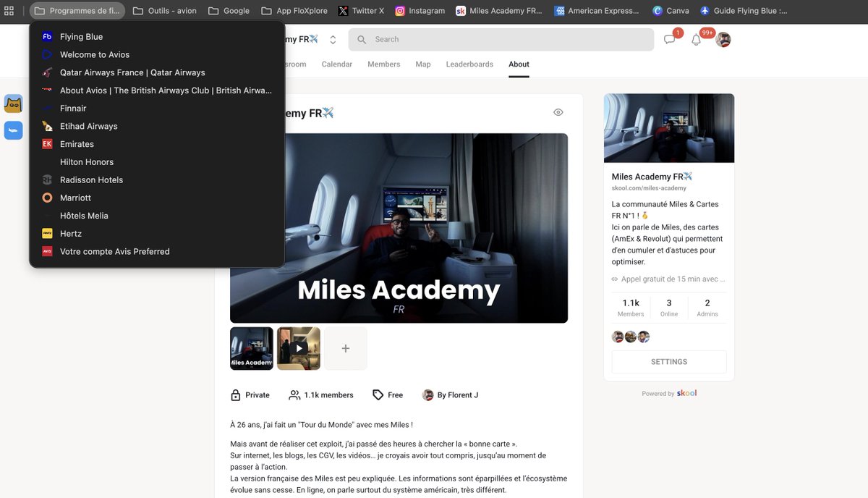The image size is (868, 498).
Task: Click the member avatars row in sidebar
Action: [631, 337]
